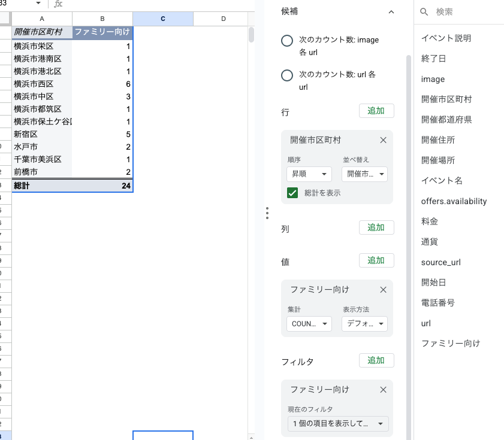Click the three-dot panel resize handle
504x440 pixels.
pos(267,213)
